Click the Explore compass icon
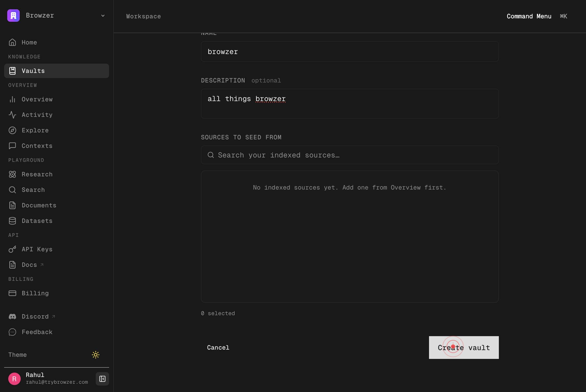The height and width of the screenshot is (392, 586). (x=12, y=130)
